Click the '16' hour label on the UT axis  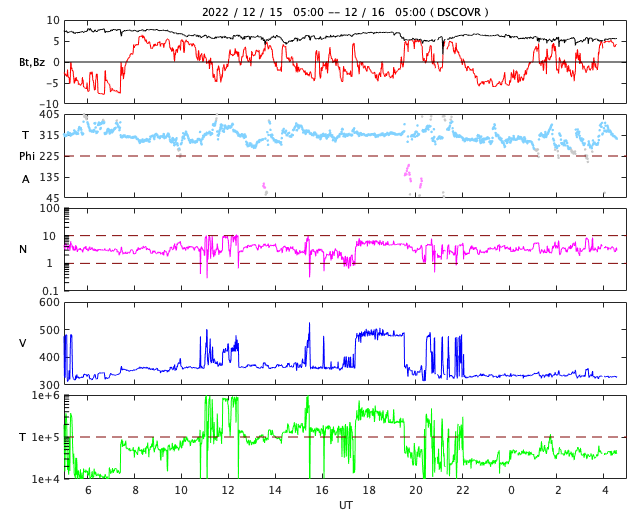322,490
